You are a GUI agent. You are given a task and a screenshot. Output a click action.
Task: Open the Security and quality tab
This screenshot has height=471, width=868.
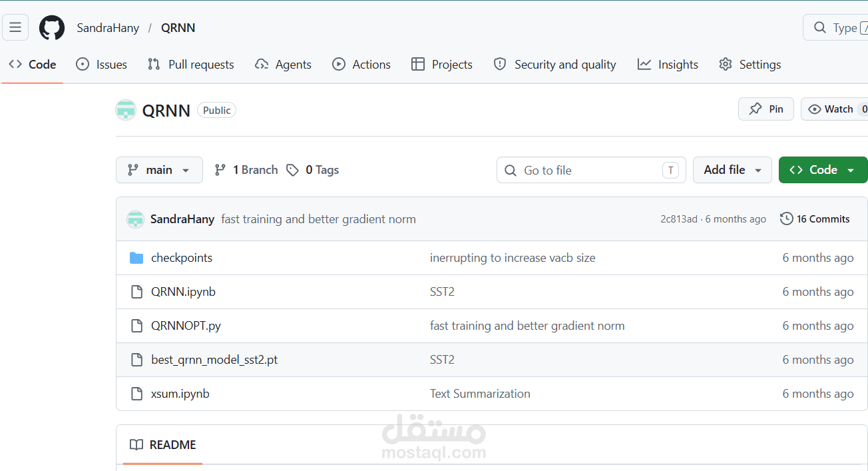point(555,65)
